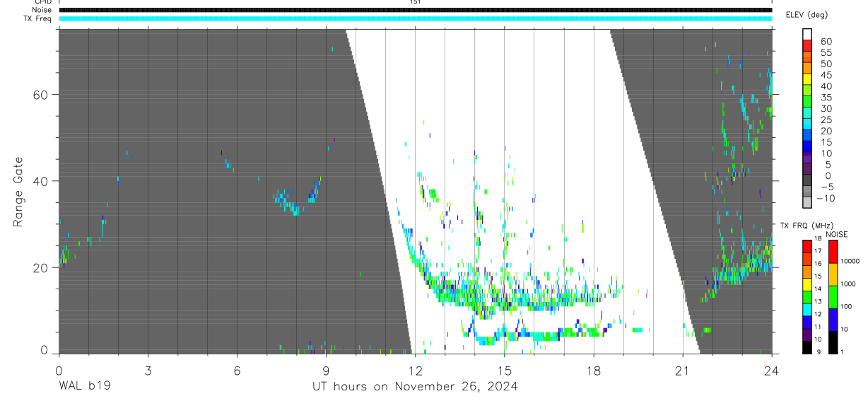Viewport: 868px width, 401px height.
Task: Click the 'WAL b19' radar label
Action: (x=84, y=386)
